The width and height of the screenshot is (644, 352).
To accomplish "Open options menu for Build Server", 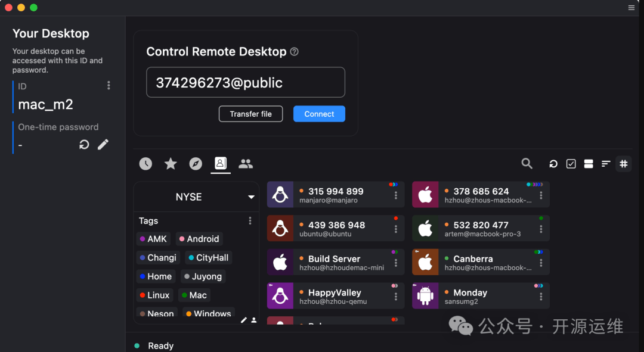I will pyautogui.click(x=396, y=263).
